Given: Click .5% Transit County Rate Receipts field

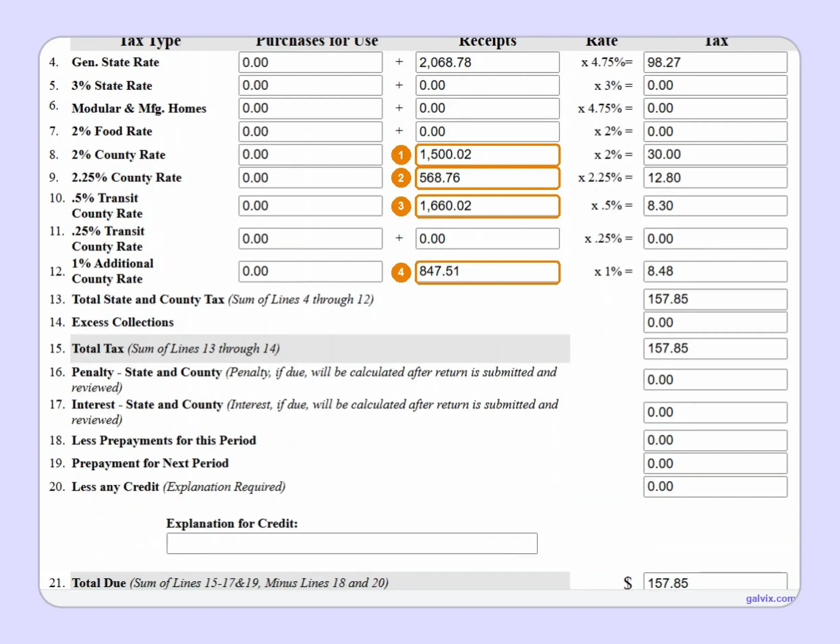Looking at the screenshot, I should (x=488, y=206).
